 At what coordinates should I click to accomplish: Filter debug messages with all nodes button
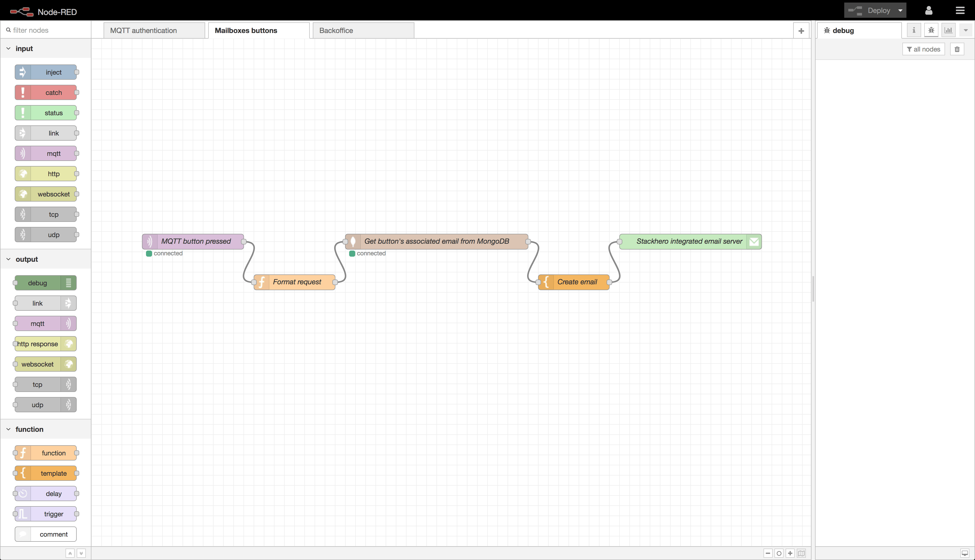point(924,49)
